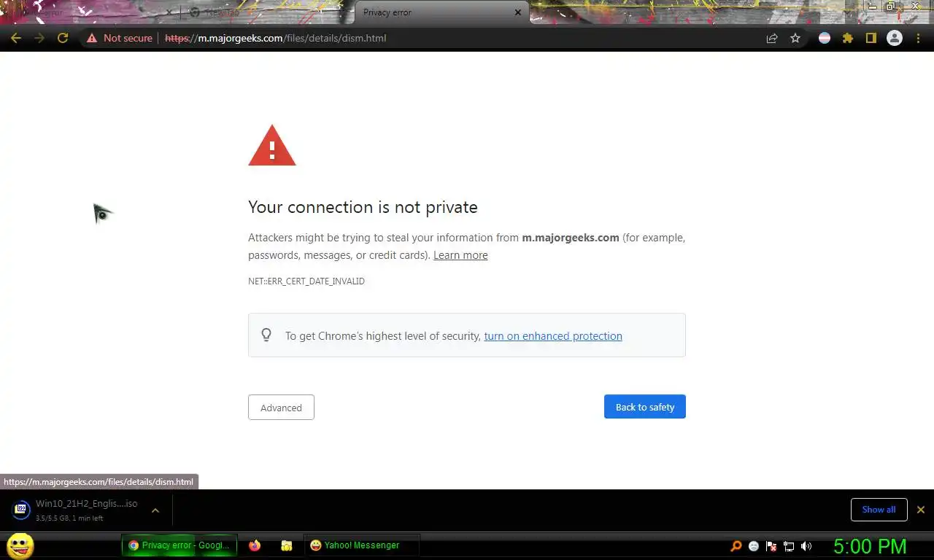Open the Not secure site info warning
This screenshot has width=934, height=560.
point(120,38)
